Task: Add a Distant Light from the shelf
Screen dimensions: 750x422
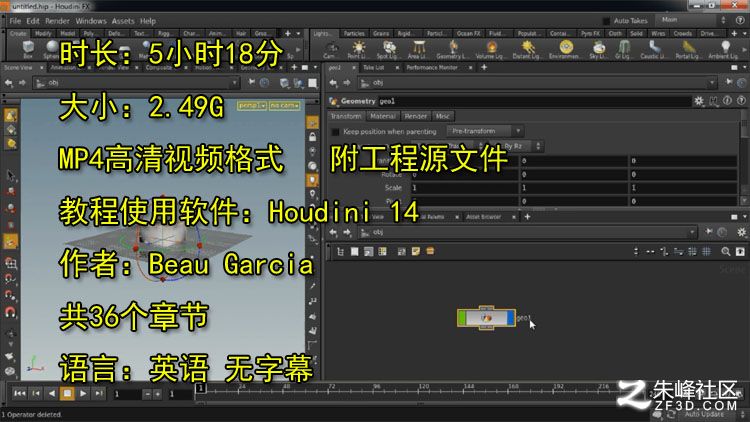Action: [x=528, y=49]
